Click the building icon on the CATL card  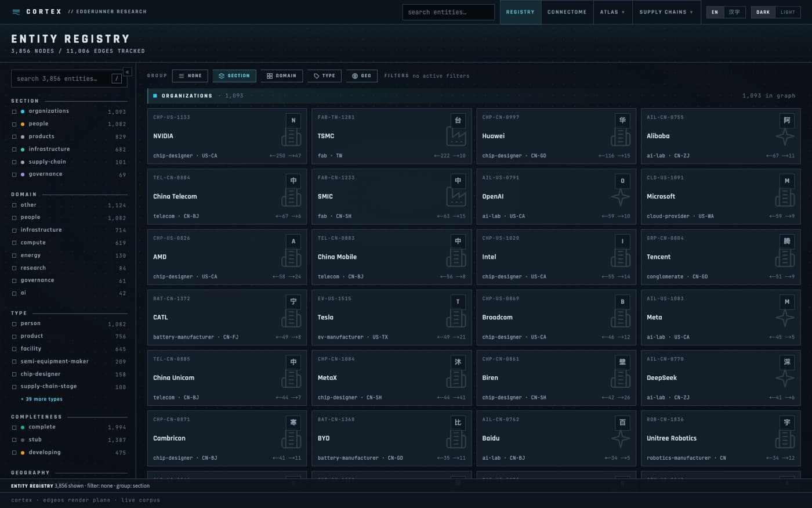pyautogui.click(x=291, y=318)
